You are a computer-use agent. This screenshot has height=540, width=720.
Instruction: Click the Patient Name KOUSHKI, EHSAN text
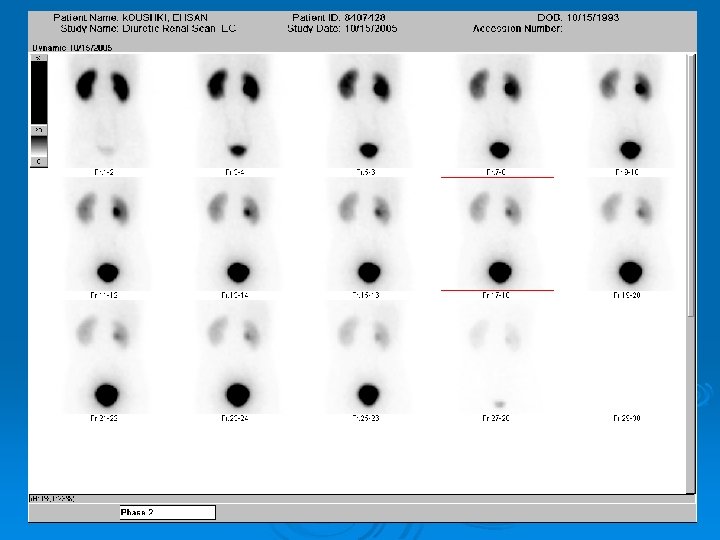(130, 18)
